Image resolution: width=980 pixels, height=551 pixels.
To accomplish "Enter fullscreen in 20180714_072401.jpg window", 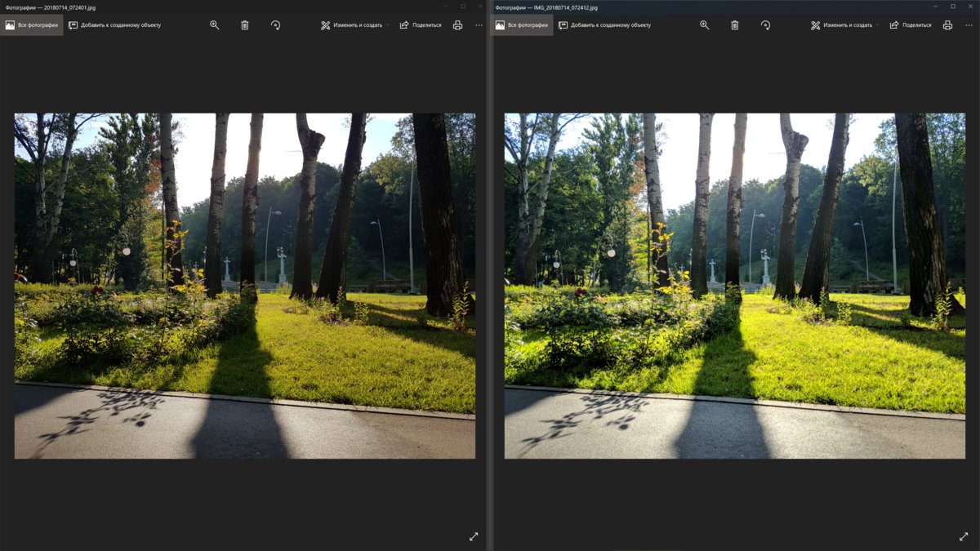I will point(474,536).
